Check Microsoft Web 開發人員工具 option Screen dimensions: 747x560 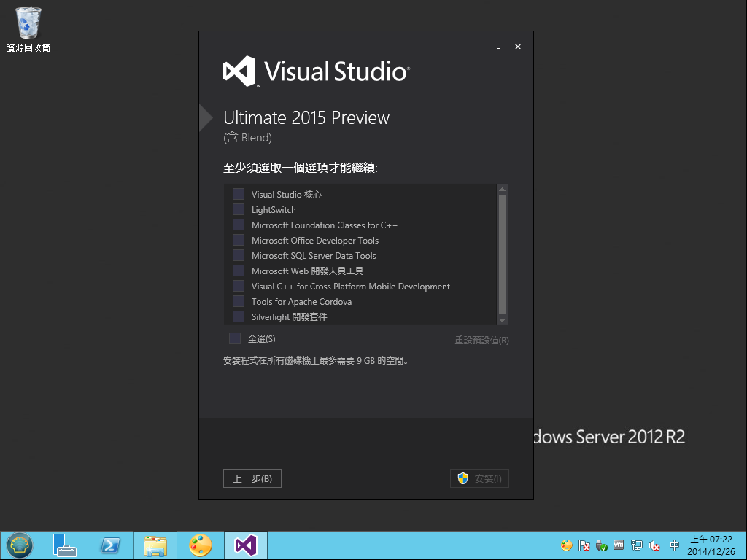click(x=239, y=271)
